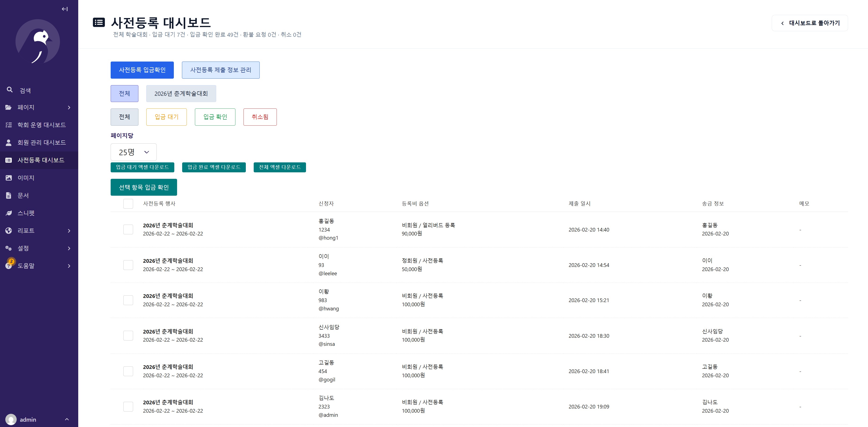
Task: Check the checkbox for 신사임당's registration row
Action: [x=128, y=335]
